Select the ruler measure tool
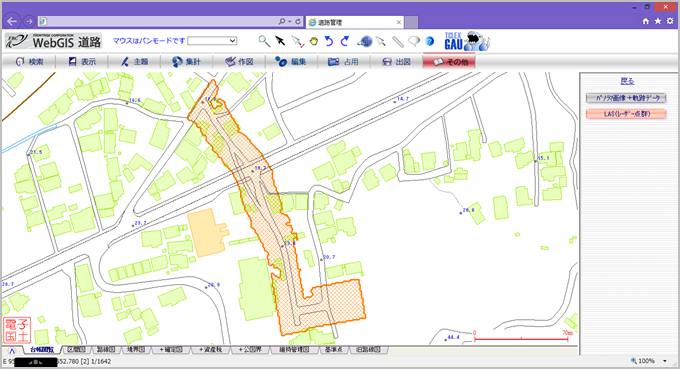 [x=398, y=41]
